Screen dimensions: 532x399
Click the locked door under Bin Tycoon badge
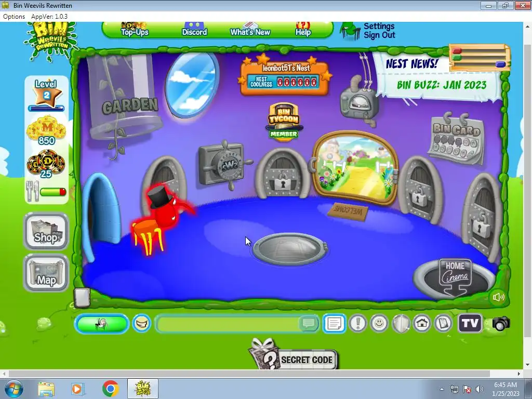(x=283, y=174)
